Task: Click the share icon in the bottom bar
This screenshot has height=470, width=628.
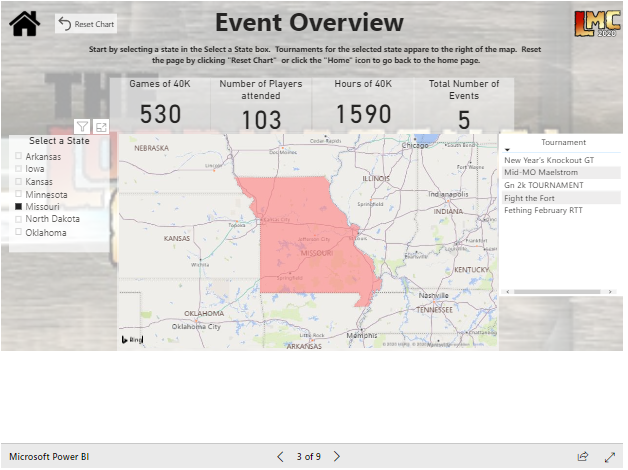Action: pos(583,456)
